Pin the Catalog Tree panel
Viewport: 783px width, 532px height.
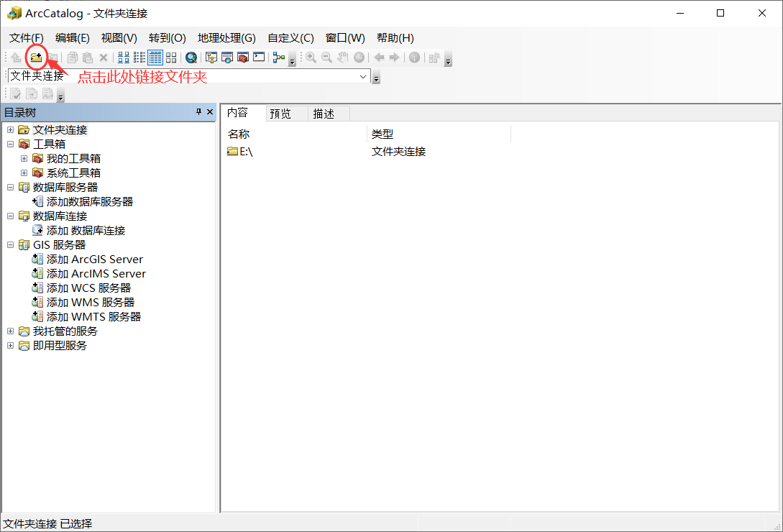point(198,112)
